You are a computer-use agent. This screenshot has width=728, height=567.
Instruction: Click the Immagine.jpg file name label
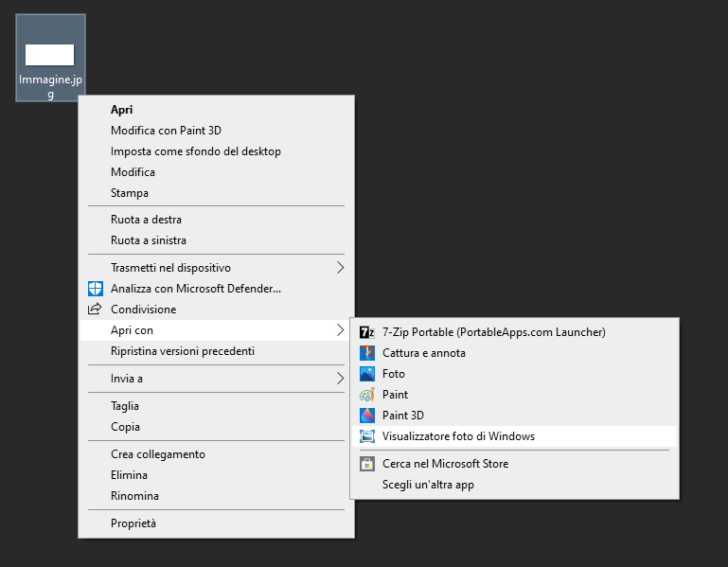pyautogui.click(x=50, y=87)
